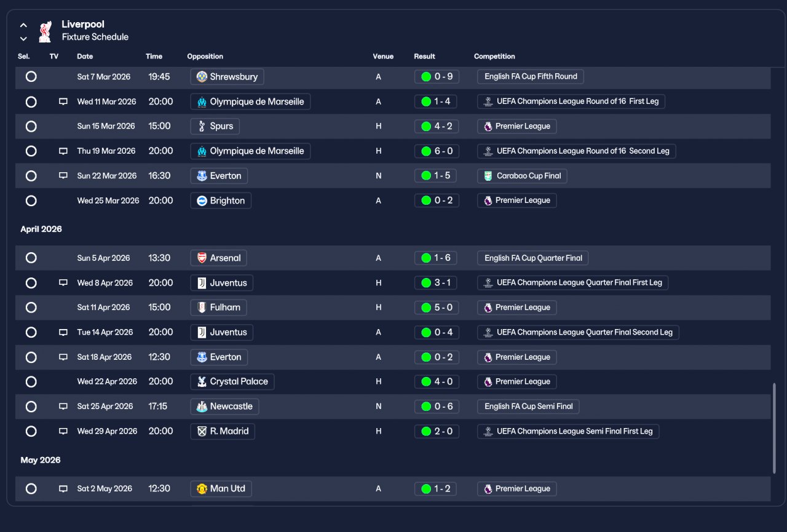
Task: Click the up chevron beside Liverpool
Action: click(23, 25)
